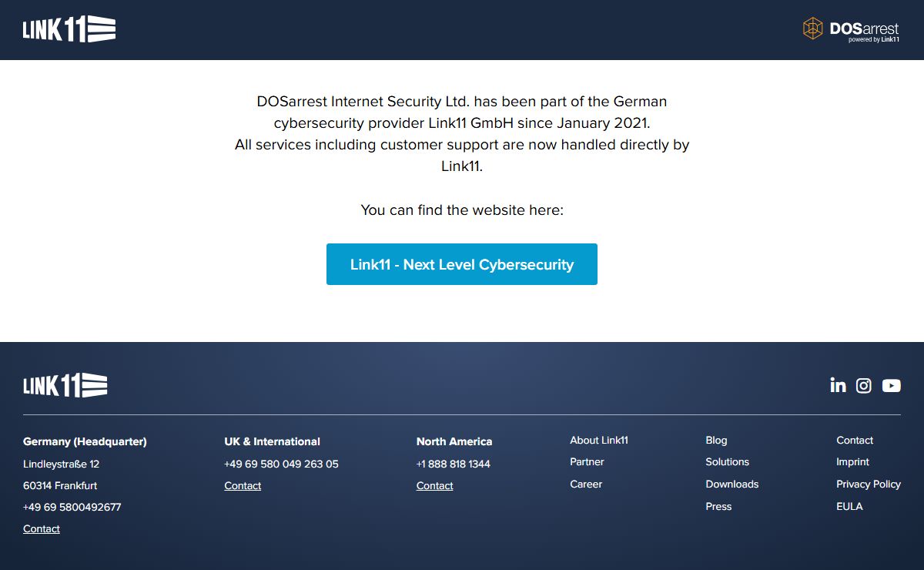Viewport: 924px width, 570px height.
Task: Open the Instagram social icon
Action: tap(864, 385)
